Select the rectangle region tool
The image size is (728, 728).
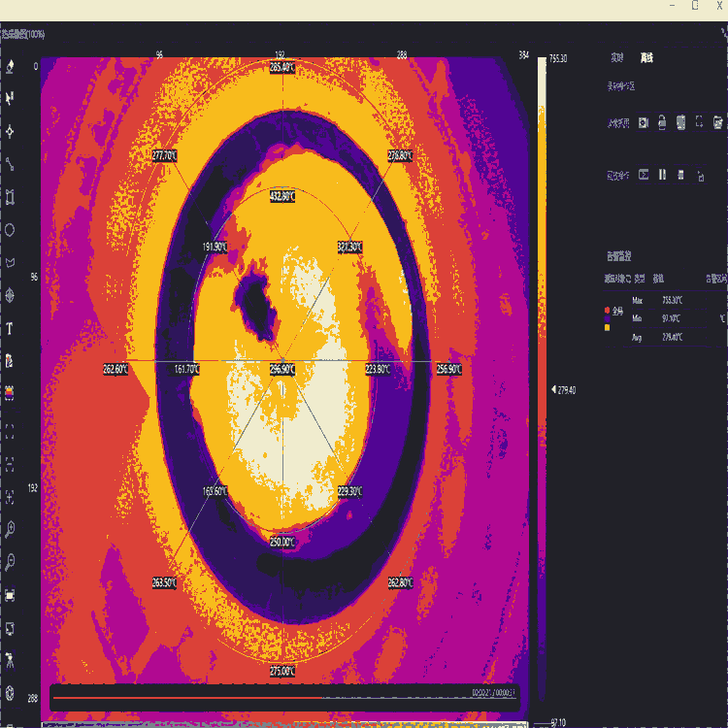tap(10, 197)
